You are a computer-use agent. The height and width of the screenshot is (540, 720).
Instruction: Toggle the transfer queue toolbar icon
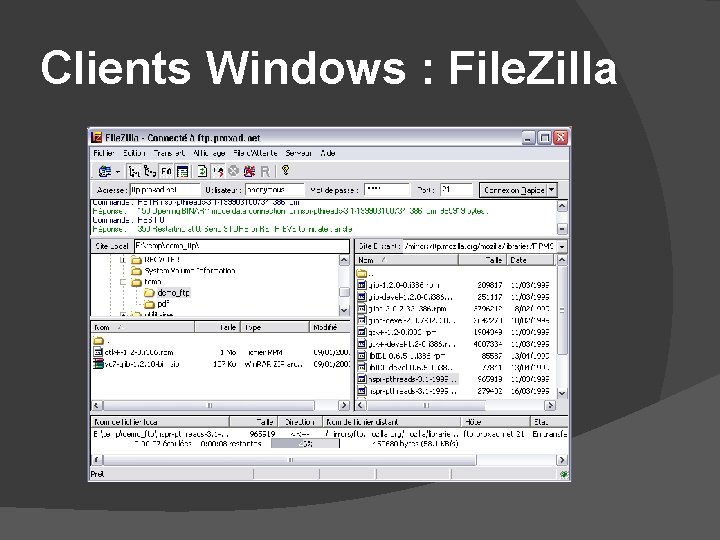click(166, 171)
